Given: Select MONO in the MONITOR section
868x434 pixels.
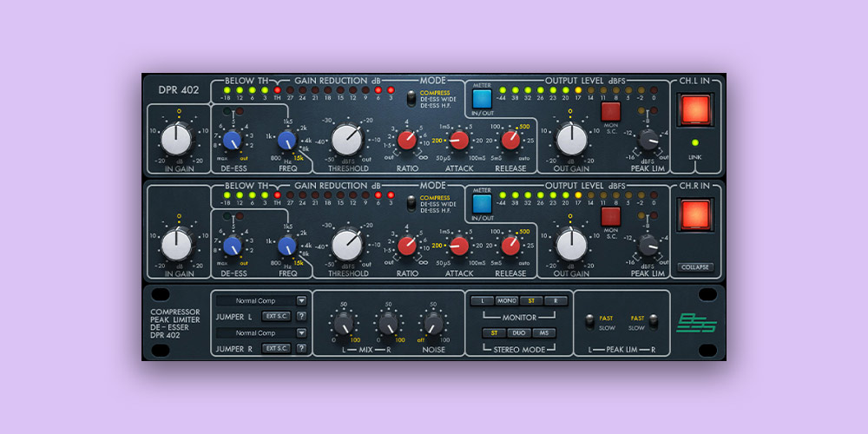Looking at the screenshot, I should pyautogui.click(x=507, y=301).
